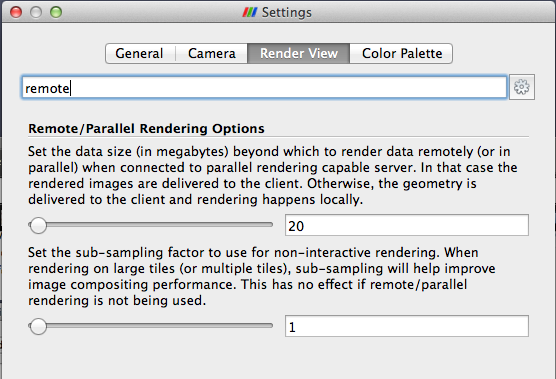Toggle advanced options gear icon

pyautogui.click(x=522, y=87)
